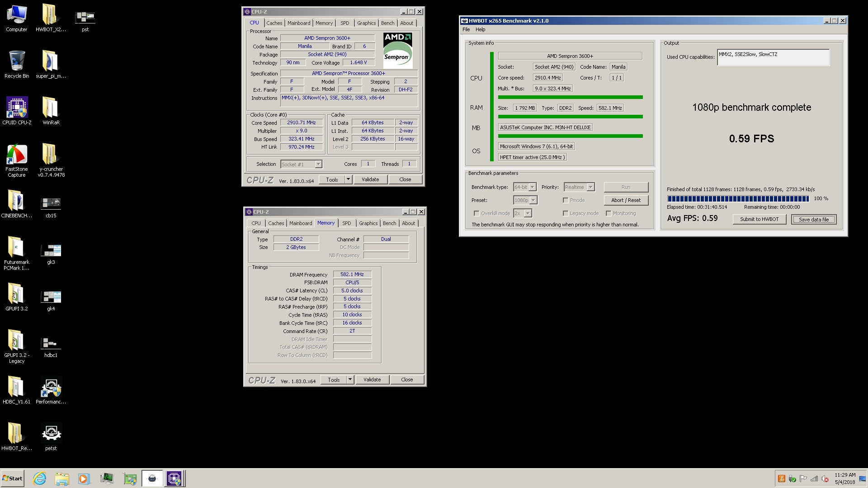Launch CPUID CPU-Z desktop shortcut
The image size is (868, 488).
(17, 111)
